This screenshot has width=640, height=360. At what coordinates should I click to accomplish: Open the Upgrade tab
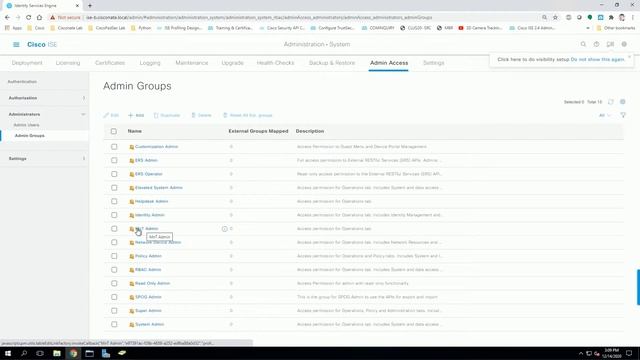tap(232, 63)
